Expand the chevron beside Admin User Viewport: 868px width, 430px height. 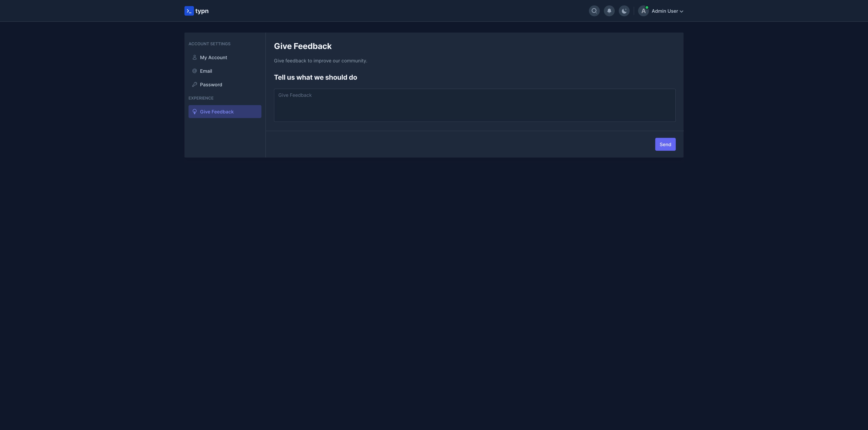coord(681,12)
